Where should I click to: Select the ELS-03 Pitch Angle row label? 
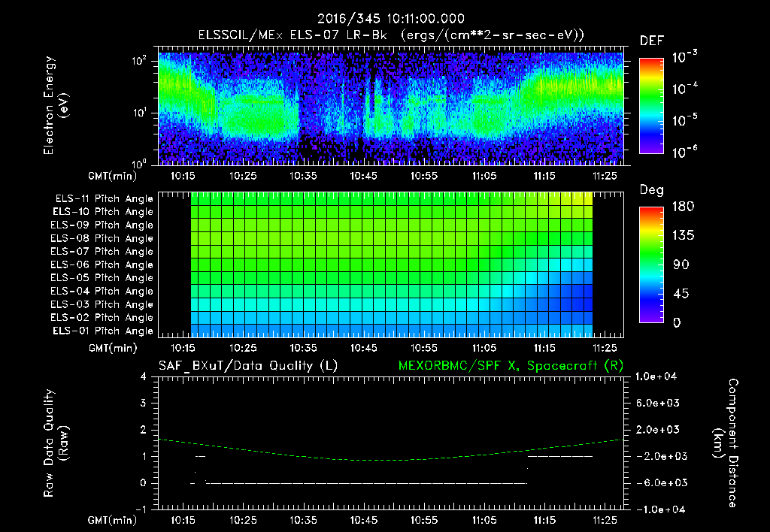click(102, 305)
